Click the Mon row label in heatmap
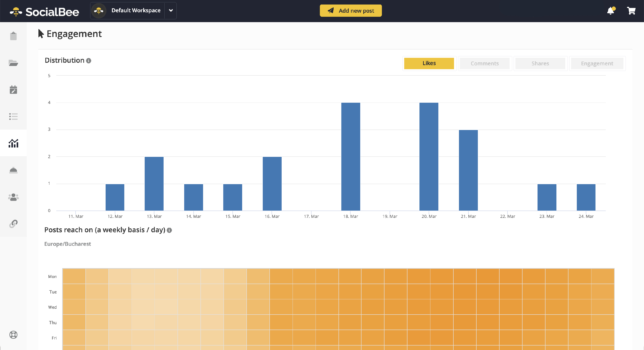The image size is (644, 350). coord(53,277)
